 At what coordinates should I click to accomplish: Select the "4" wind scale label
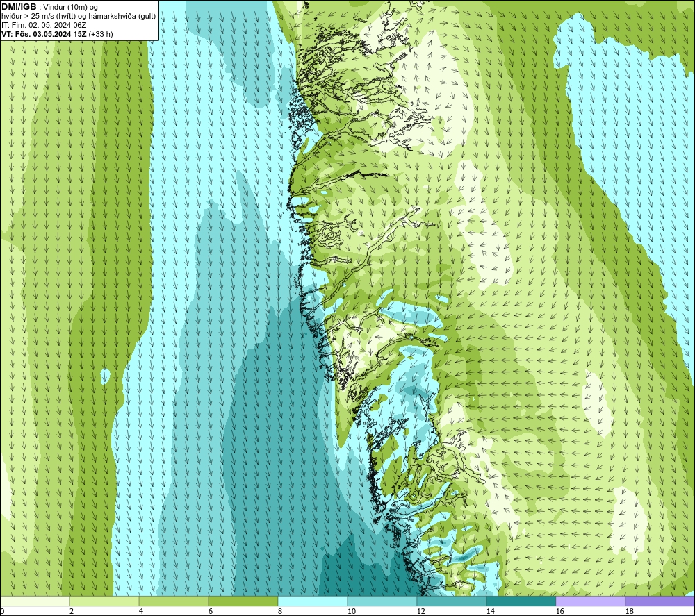tap(141, 612)
